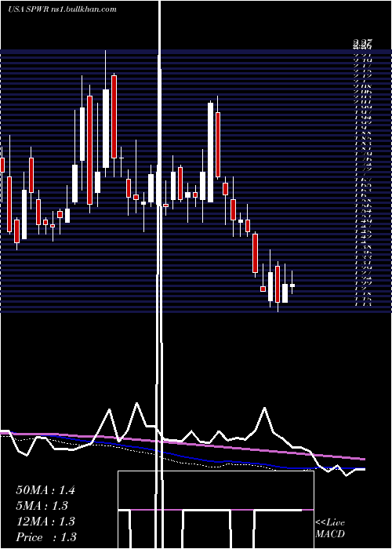Viewport: 392px width, 549px height.
Task: Click the "12MA : 1.3" reading
Action: pyautogui.click(x=45, y=522)
